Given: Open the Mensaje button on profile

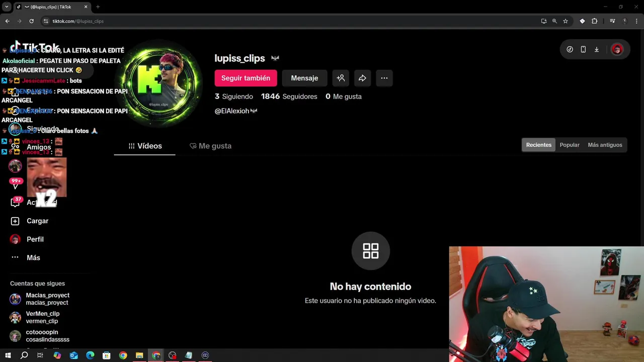Looking at the screenshot, I should (304, 78).
